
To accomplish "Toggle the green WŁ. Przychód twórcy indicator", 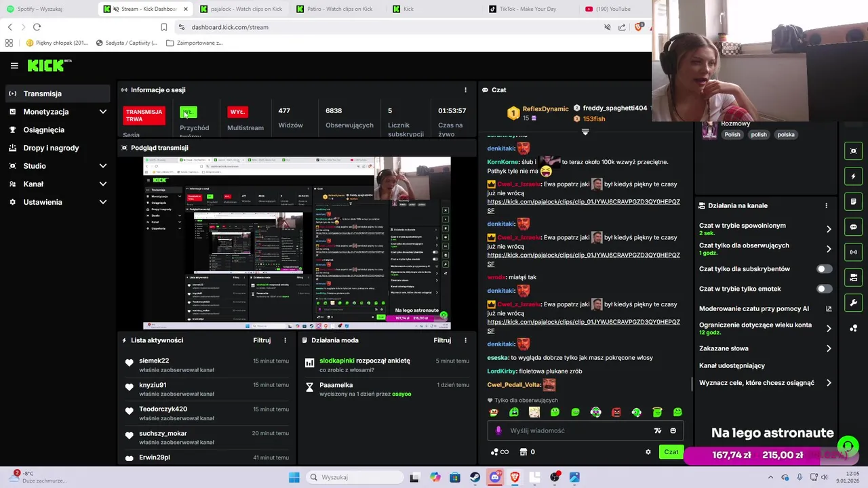I will [189, 112].
